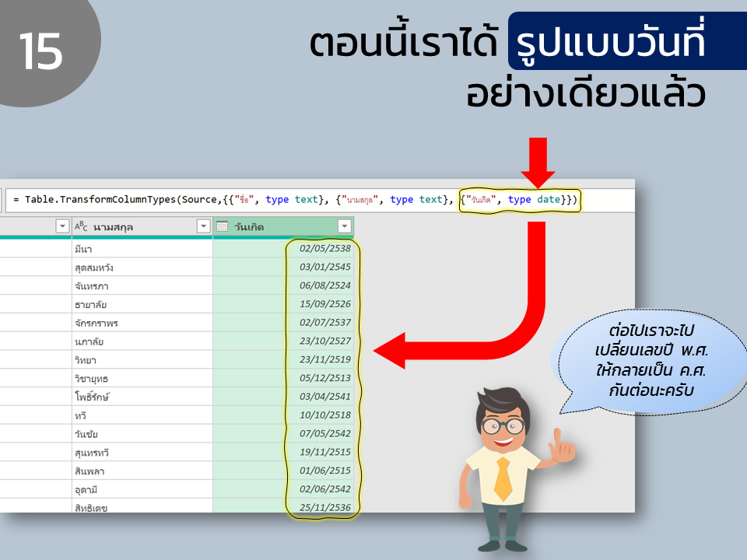The image size is (747, 560).
Task: Open the วันเกิด column filter dropdown
Action: click(x=345, y=226)
